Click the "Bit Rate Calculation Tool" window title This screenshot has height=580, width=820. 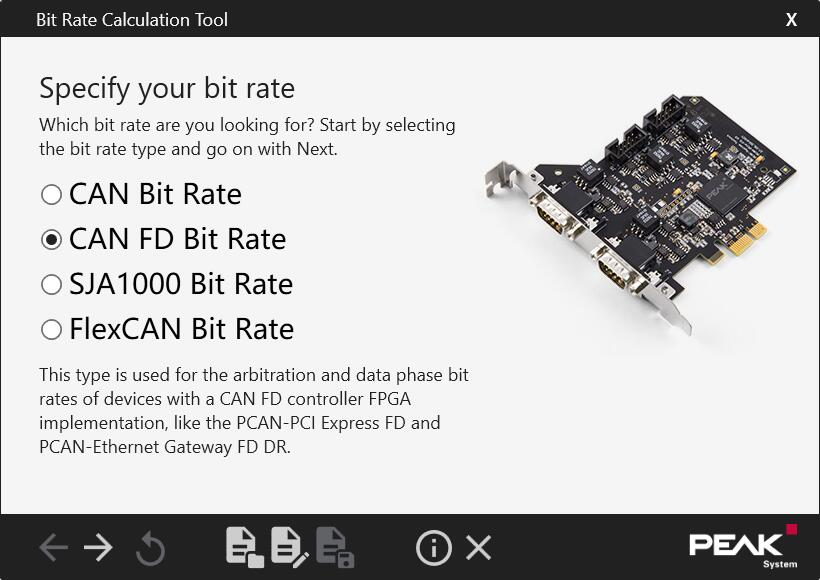[132, 19]
